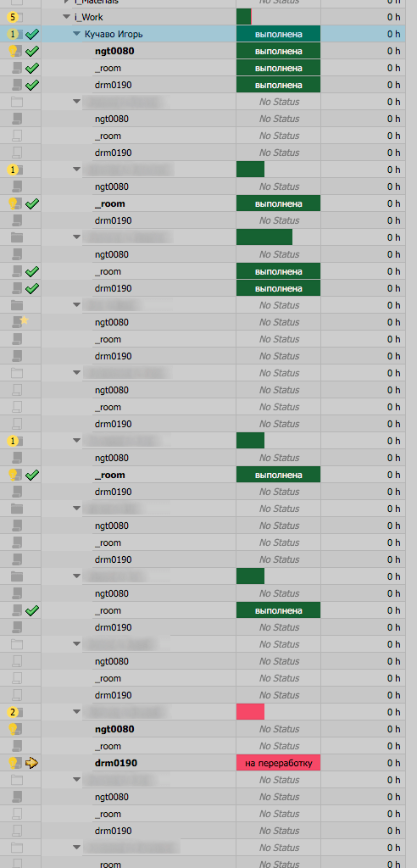
Task: Select the Кучаво Игорь tree item
Action: click(114, 34)
